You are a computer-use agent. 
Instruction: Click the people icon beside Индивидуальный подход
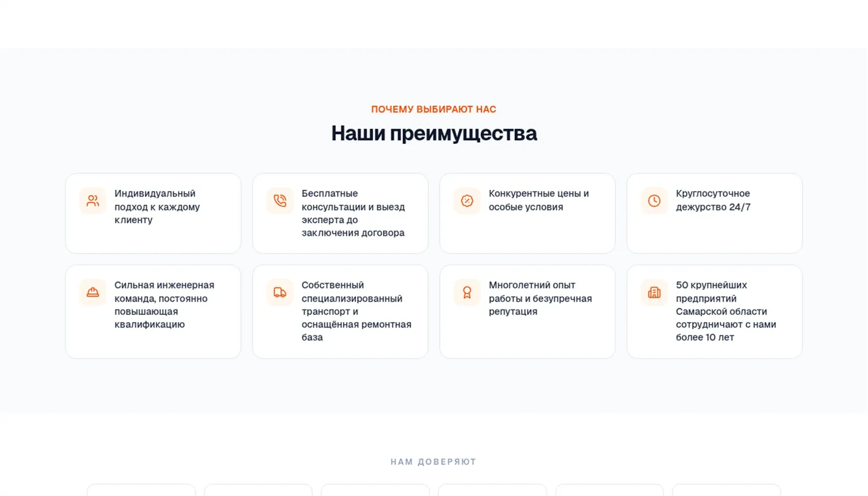point(93,201)
